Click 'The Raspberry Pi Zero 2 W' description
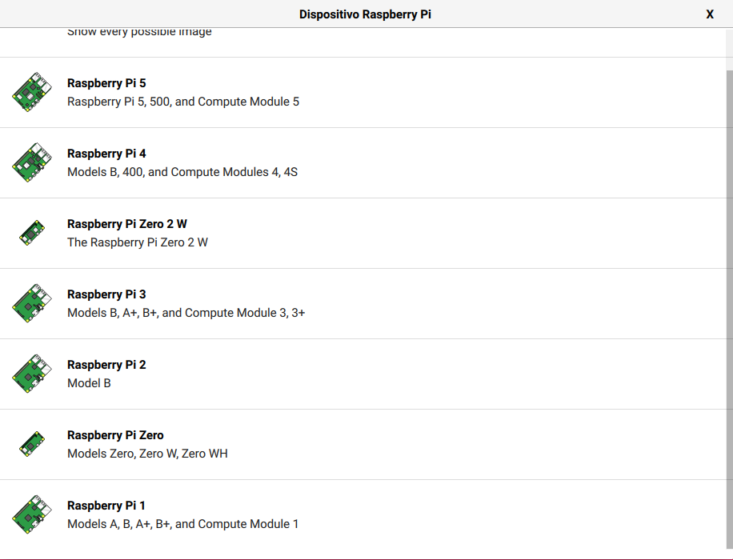Screen dimensions: 733x560 click(x=138, y=242)
